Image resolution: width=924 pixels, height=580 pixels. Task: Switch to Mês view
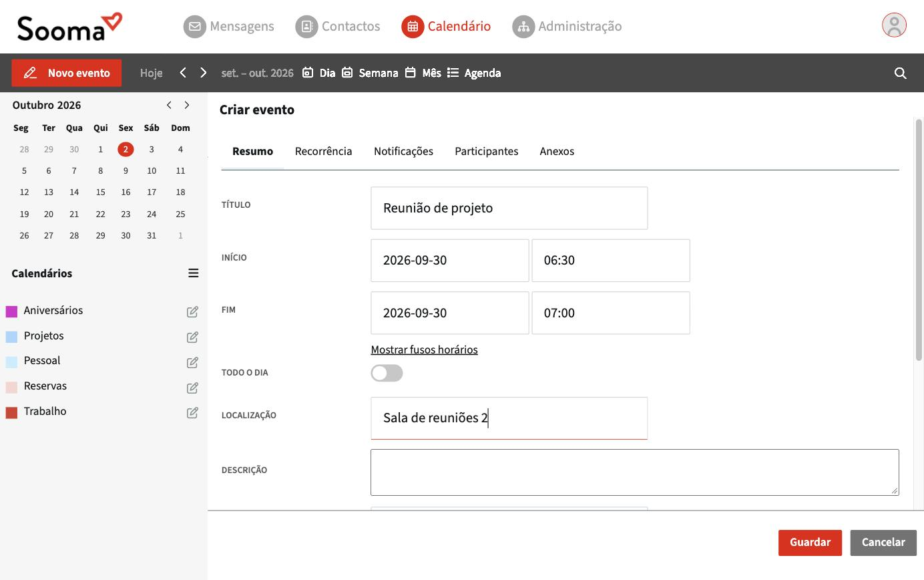point(423,73)
